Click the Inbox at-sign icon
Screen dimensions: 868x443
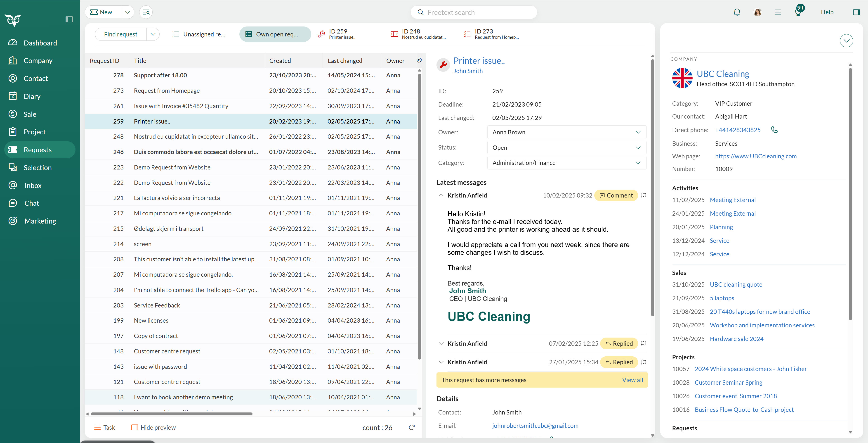(x=13, y=185)
